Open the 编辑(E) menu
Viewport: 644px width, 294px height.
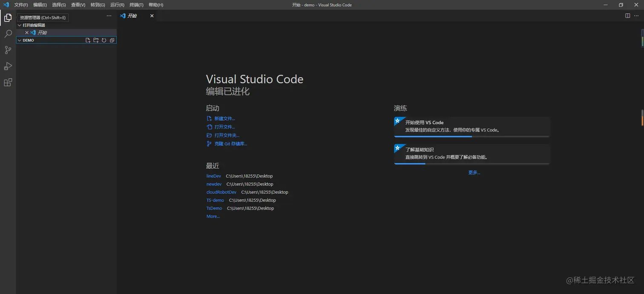click(40, 5)
